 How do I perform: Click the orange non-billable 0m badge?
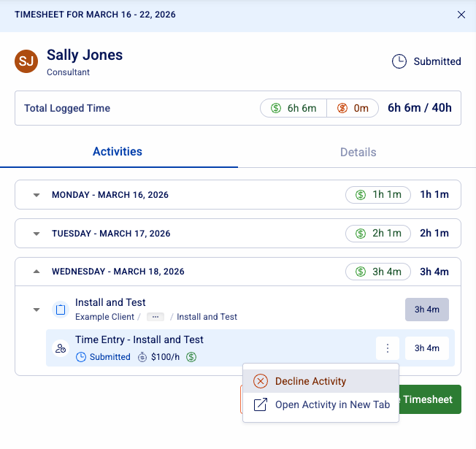(x=353, y=108)
